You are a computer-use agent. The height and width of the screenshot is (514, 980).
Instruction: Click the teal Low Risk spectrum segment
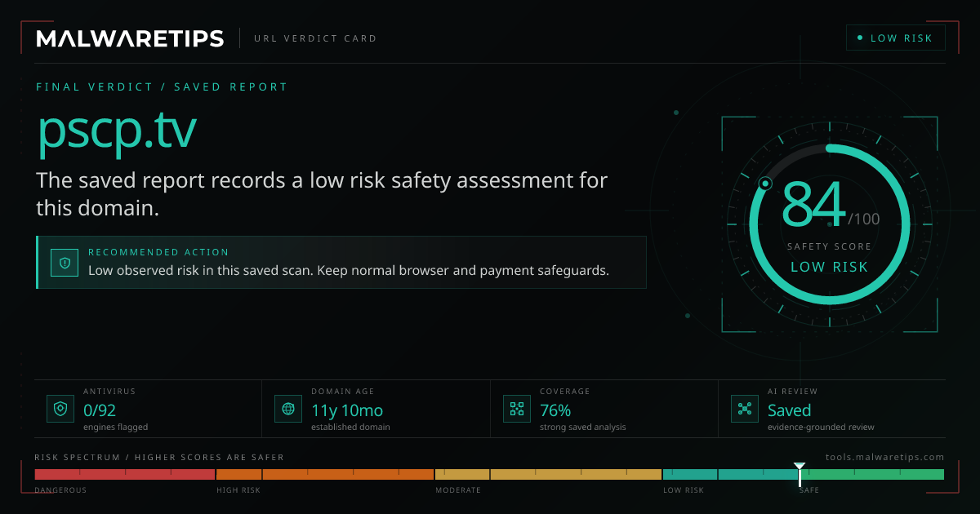tap(730, 474)
